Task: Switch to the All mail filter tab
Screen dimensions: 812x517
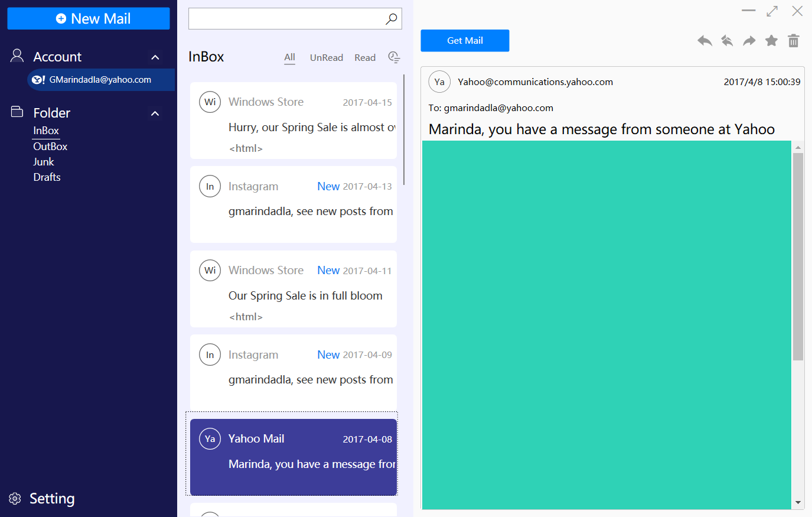Action: click(289, 57)
